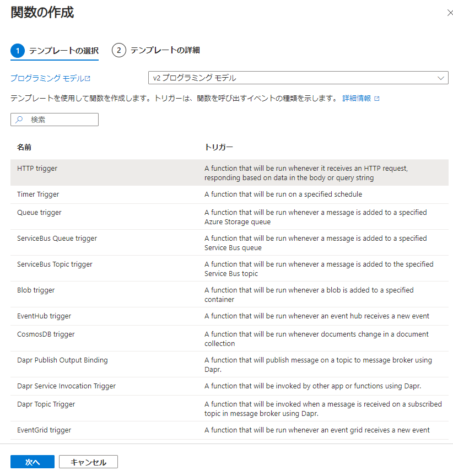
Task: Click the magnifier icon in search box
Action: click(x=19, y=120)
